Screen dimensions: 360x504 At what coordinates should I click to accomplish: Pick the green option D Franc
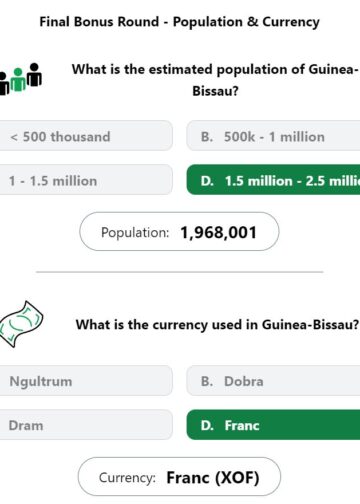click(273, 425)
